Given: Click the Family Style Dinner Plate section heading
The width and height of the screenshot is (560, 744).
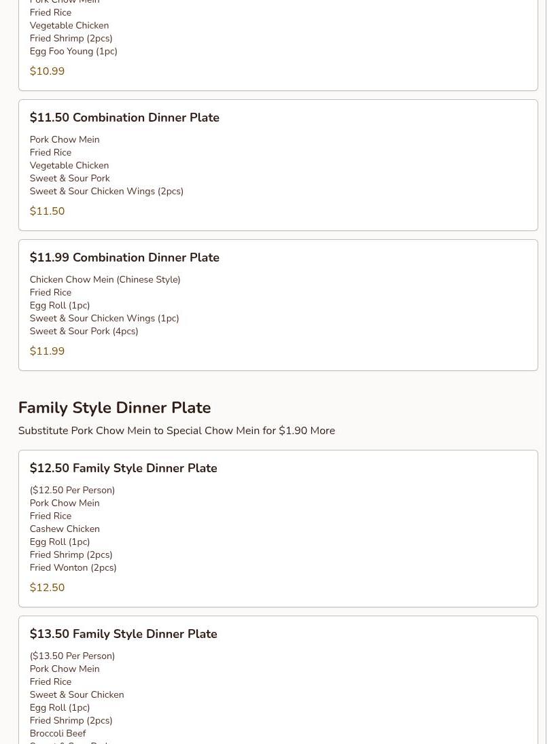Looking at the screenshot, I should click(114, 408).
